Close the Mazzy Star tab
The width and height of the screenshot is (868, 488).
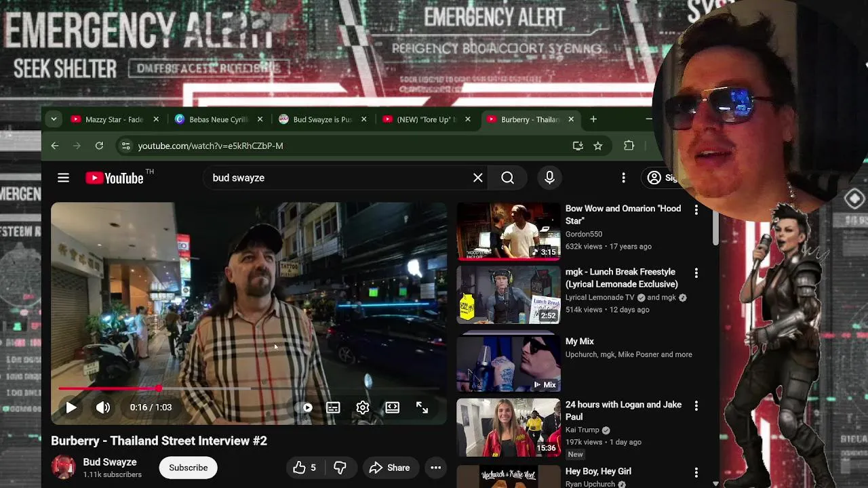[x=156, y=119]
